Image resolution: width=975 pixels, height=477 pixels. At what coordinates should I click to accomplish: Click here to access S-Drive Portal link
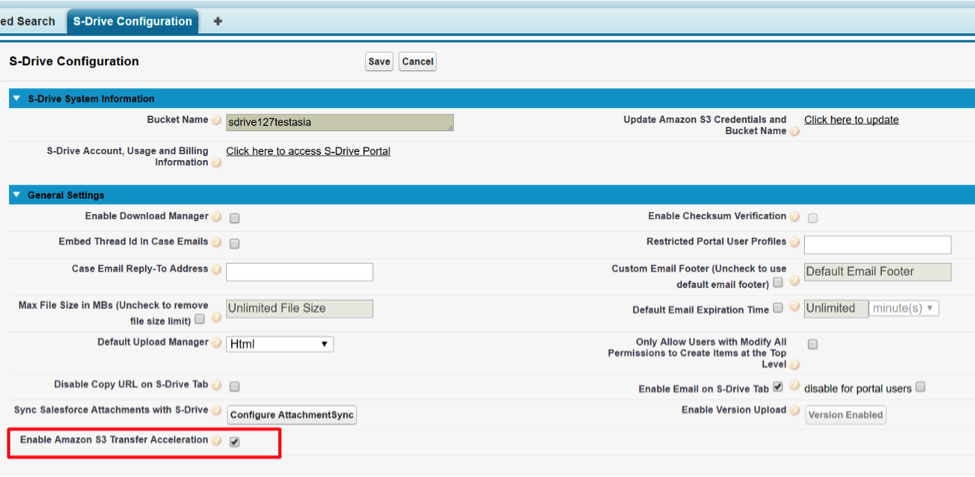pyautogui.click(x=308, y=151)
